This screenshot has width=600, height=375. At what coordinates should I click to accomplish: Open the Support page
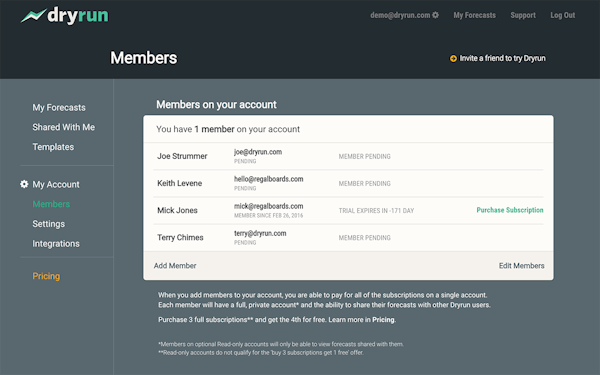point(523,15)
